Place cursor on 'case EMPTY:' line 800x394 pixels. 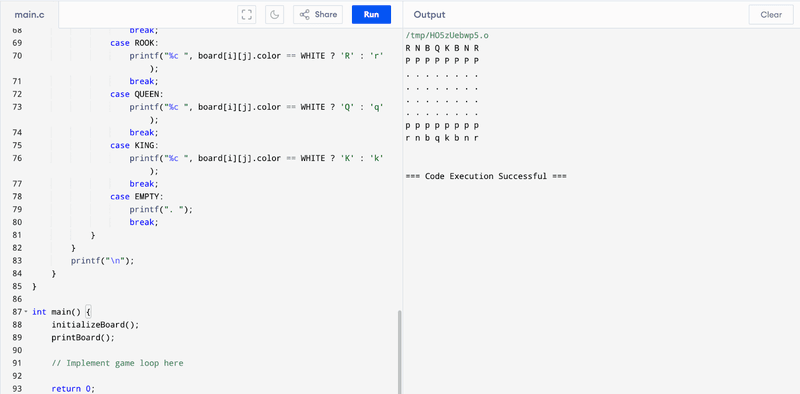coord(136,196)
